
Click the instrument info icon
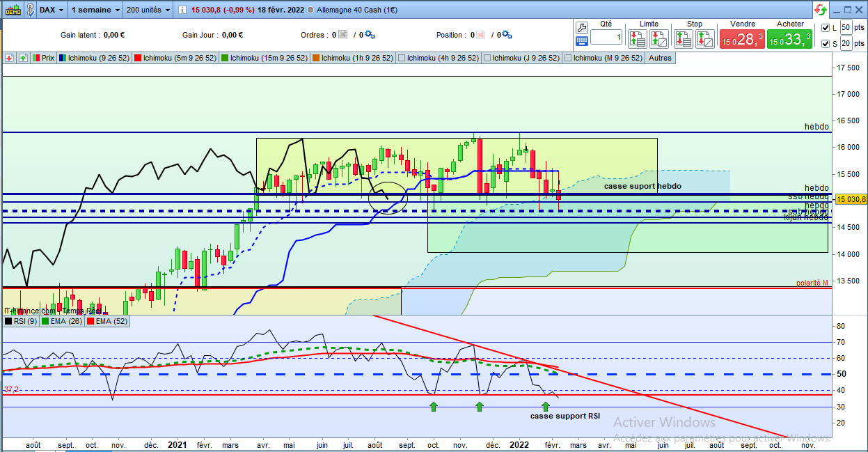182,10
